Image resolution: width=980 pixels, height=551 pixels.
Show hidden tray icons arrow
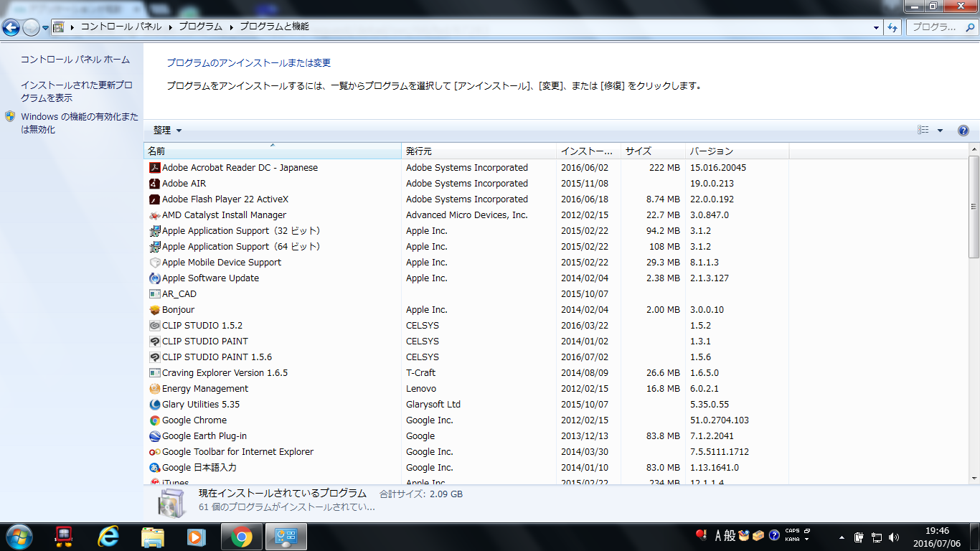(842, 537)
